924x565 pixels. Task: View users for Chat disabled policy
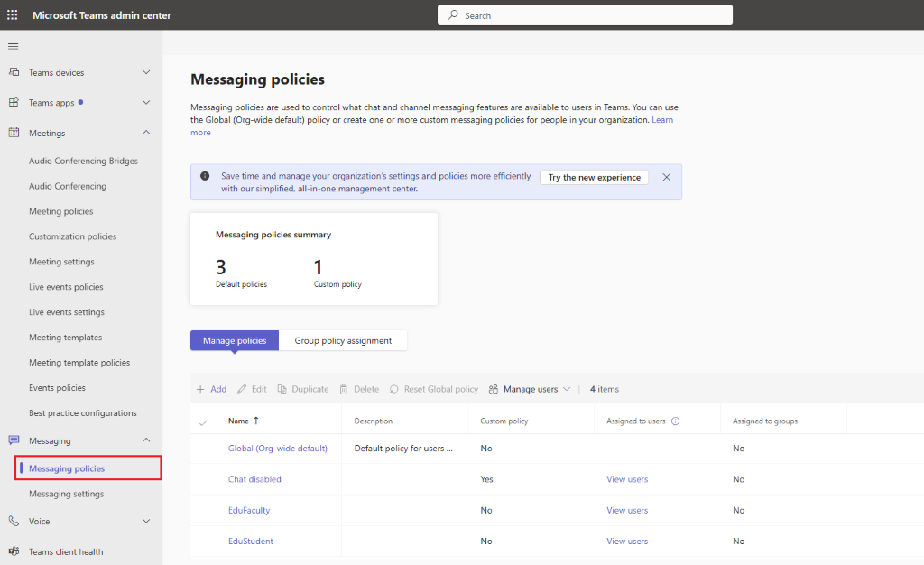pos(627,479)
